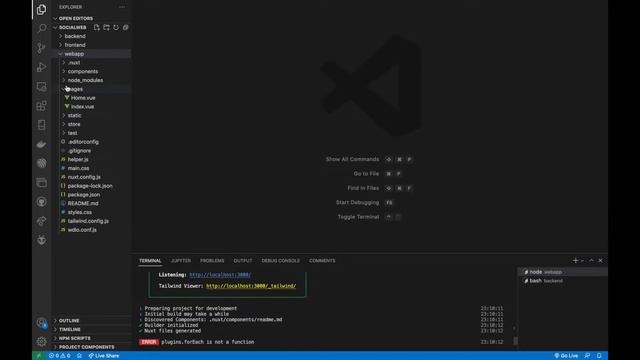This screenshot has width=640, height=360.
Task: Open Accounts icon in activity bar
Action: pos(41,323)
